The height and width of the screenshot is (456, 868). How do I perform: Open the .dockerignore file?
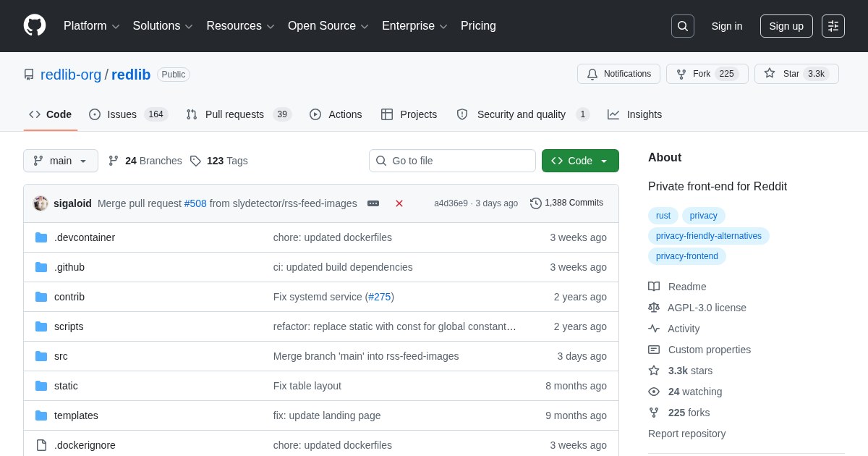pyautogui.click(x=85, y=445)
